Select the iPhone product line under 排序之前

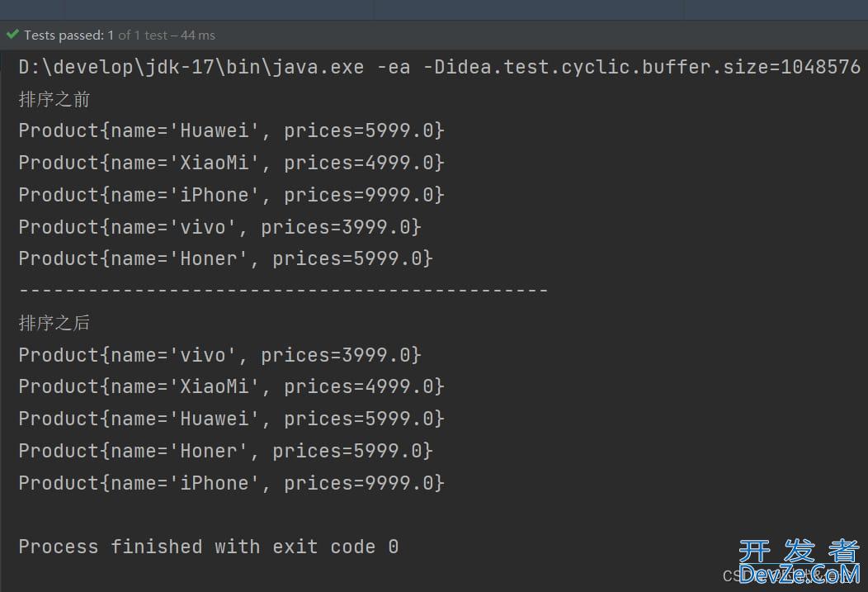pos(231,195)
